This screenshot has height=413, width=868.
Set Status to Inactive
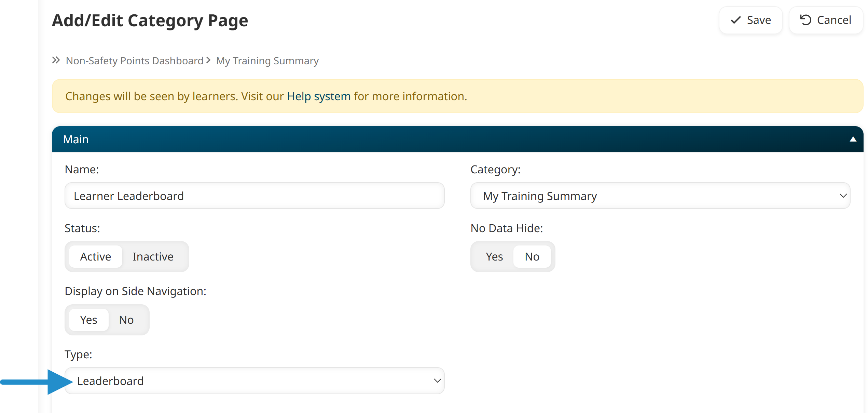pos(153,256)
